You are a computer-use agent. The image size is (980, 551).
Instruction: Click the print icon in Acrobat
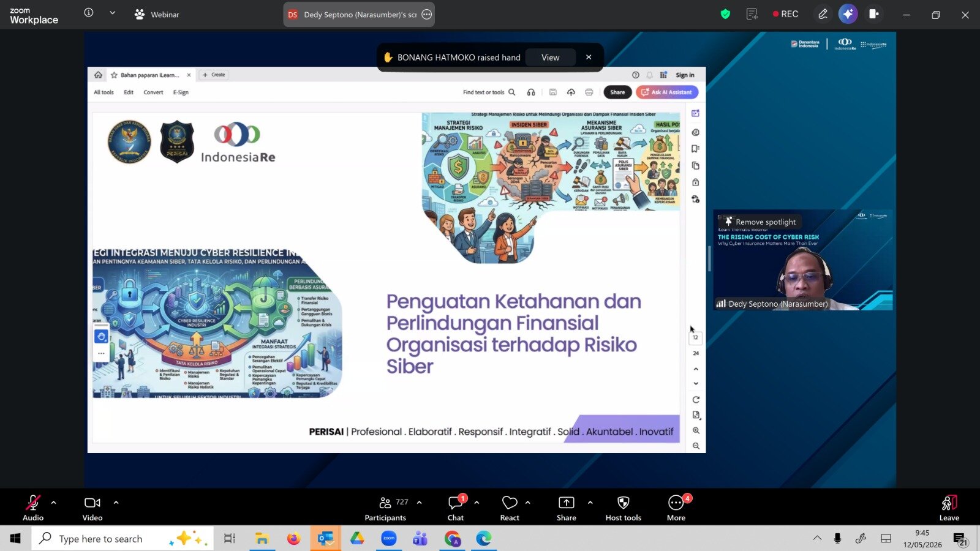tap(589, 92)
